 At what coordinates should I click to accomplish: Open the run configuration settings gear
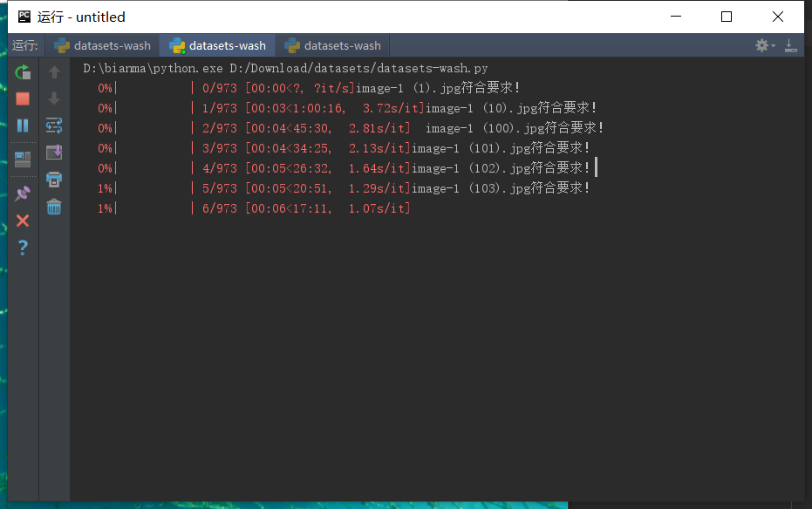coord(760,44)
